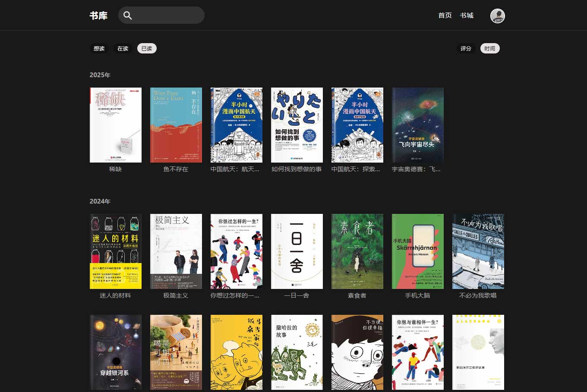Sort books by 时间
This screenshot has width=587, height=392.
(x=489, y=49)
